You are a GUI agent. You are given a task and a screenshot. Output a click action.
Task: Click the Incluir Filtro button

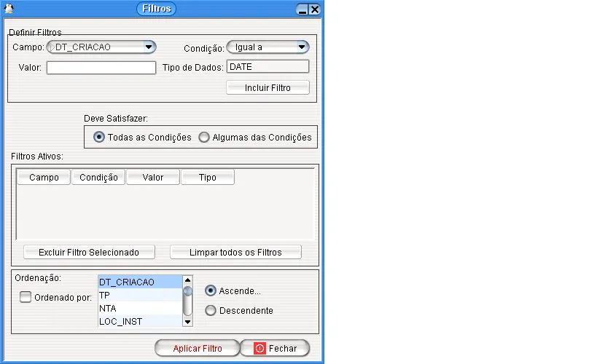pyautogui.click(x=268, y=88)
